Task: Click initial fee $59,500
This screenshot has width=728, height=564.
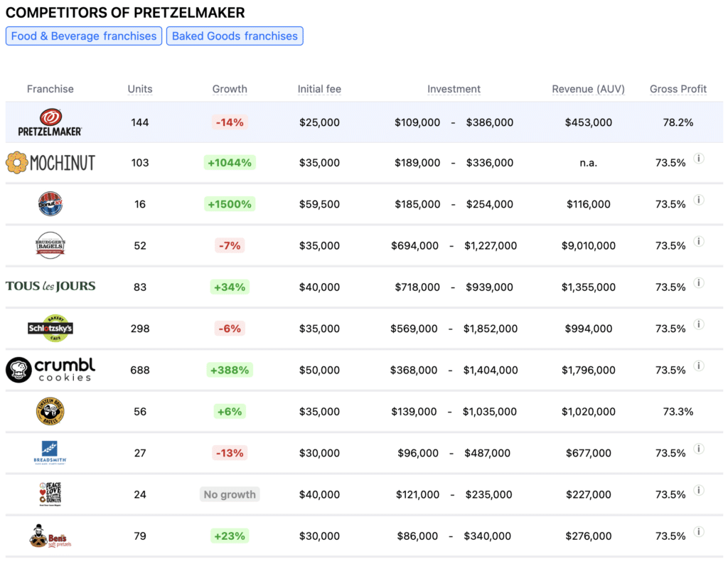Action: 319,204
